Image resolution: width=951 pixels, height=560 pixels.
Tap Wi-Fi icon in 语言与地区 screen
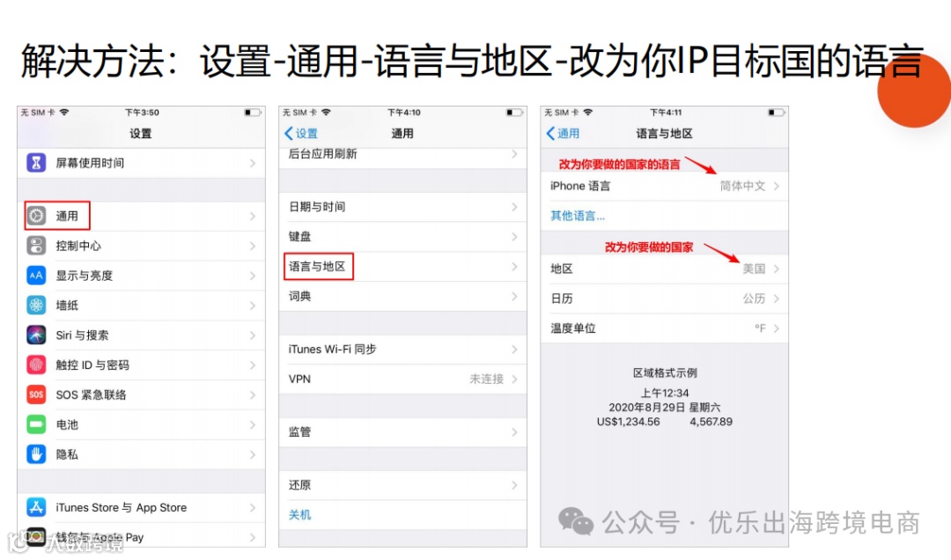(x=587, y=112)
